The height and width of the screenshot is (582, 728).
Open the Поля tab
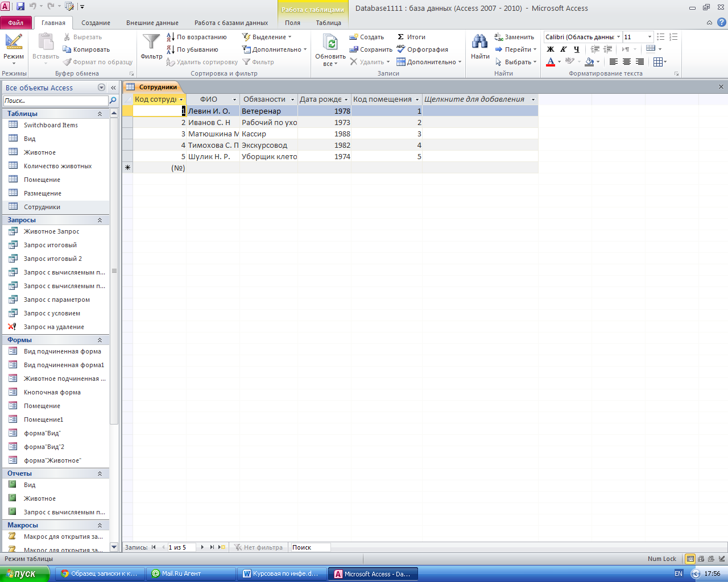[x=292, y=23]
